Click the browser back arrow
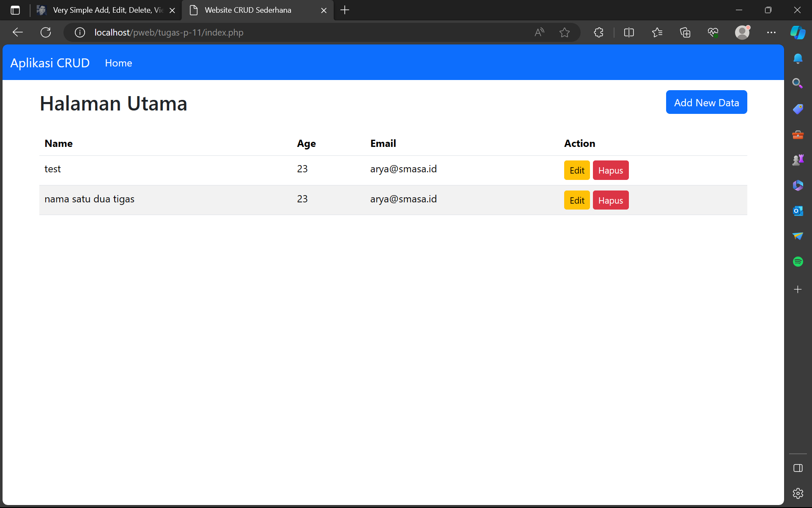 17,33
